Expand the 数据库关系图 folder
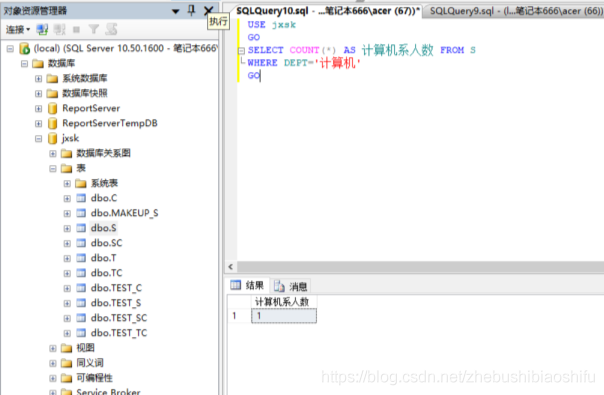The height and width of the screenshot is (395, 604). [53, 154]
